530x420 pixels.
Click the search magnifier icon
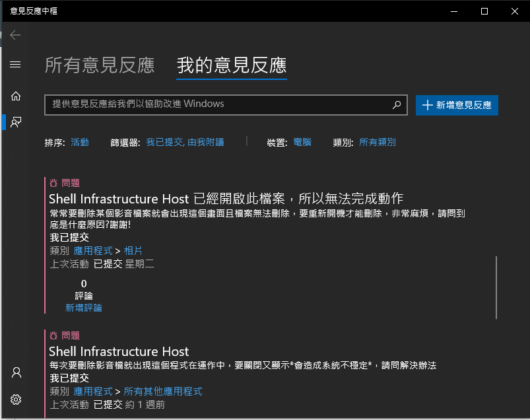pyautogui.click(x=397, y=105)
